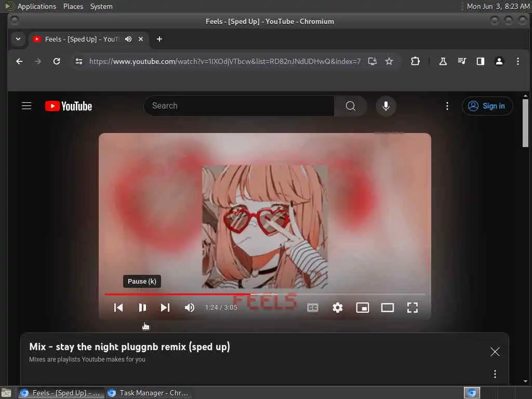
Task: Go to YouTube home via the logo
Action: click(69, 106)
